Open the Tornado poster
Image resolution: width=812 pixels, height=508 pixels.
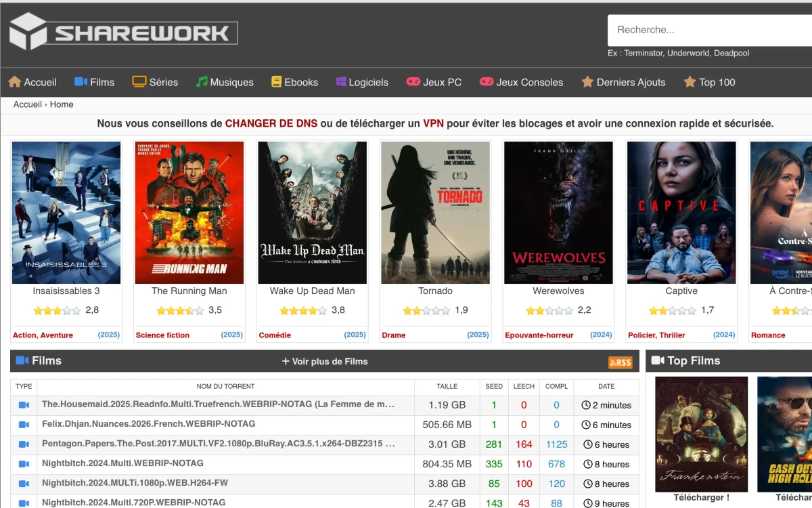[436, 213]
